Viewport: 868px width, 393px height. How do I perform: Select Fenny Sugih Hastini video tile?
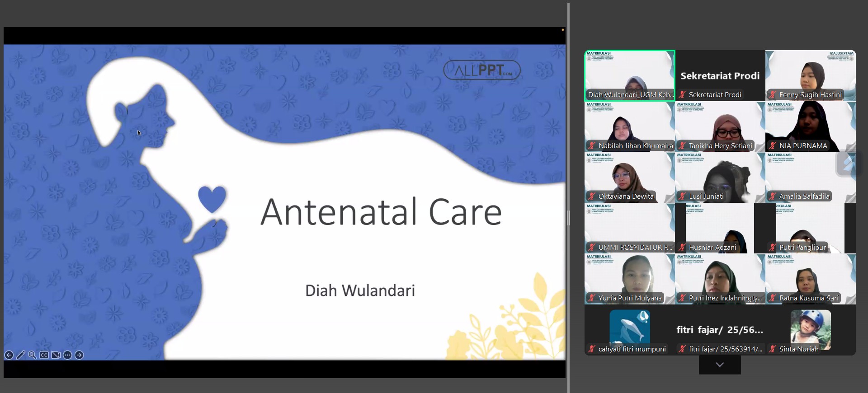(810, 75)
